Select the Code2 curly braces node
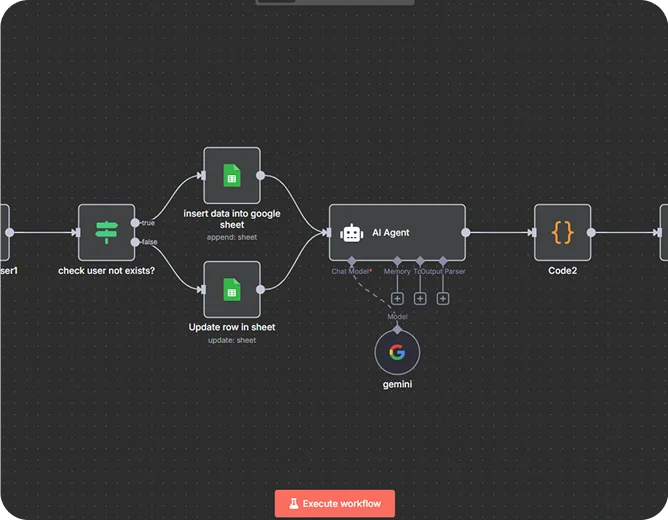668x520 pixels. coord(562,232)
